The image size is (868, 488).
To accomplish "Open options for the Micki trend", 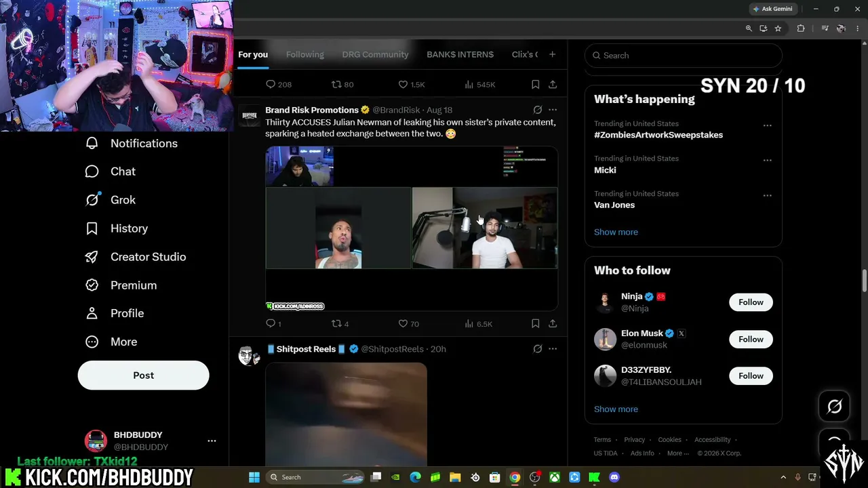I will tap(768, 160).
